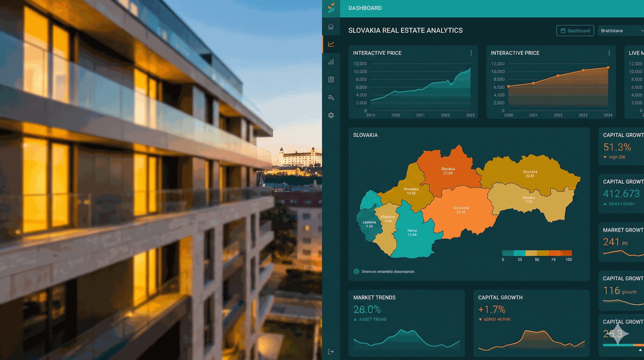Click the 2024 data point on orange chart
The image size is (644, 360).
[x=608, y=67]
